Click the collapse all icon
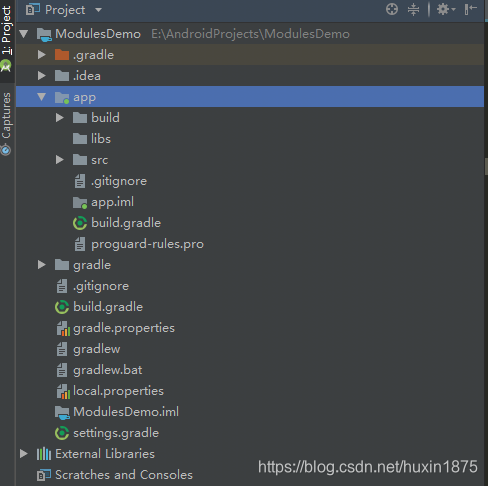488x486 pixels. click(413, 9)
